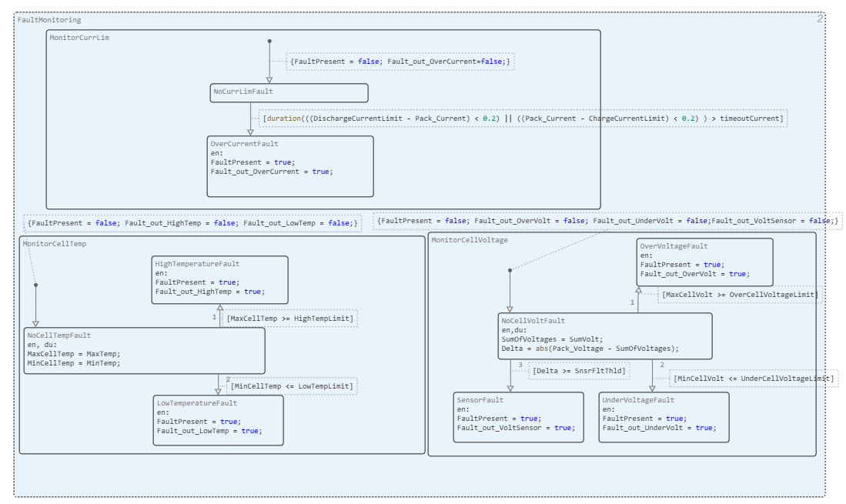Click the MonitorCellVoltage state name label
Screen dimensions: 846x504
(x=470, y=240)
